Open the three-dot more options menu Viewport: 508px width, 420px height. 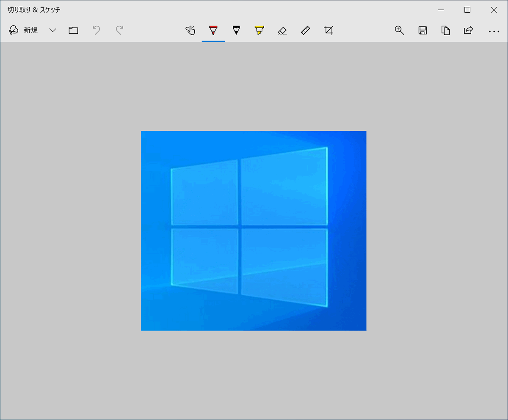click(x=494, y=31)
